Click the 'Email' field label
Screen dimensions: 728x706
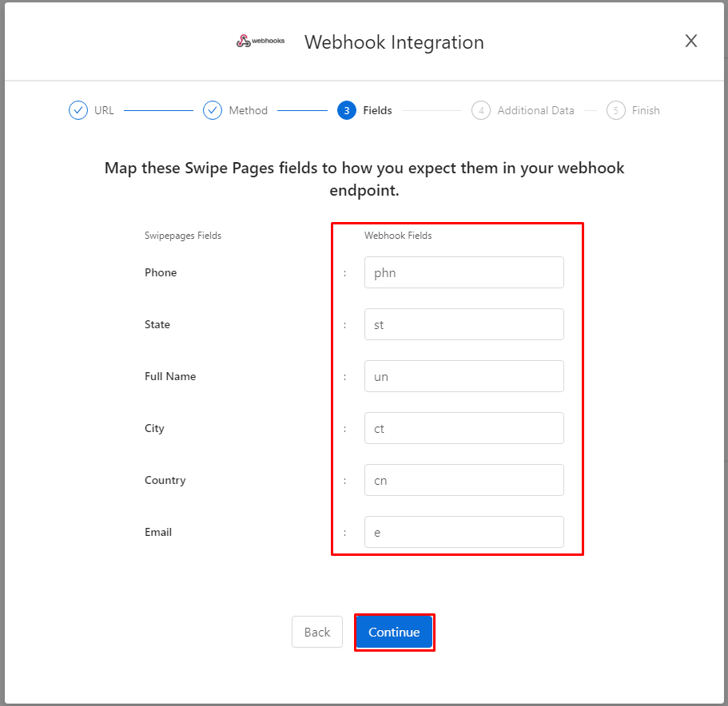pos(158,532)
